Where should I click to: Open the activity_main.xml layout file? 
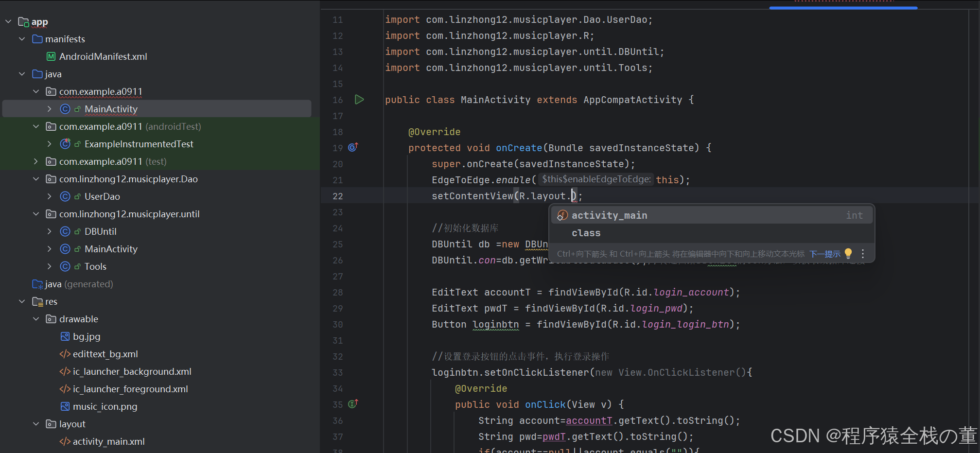pos(108,441)
